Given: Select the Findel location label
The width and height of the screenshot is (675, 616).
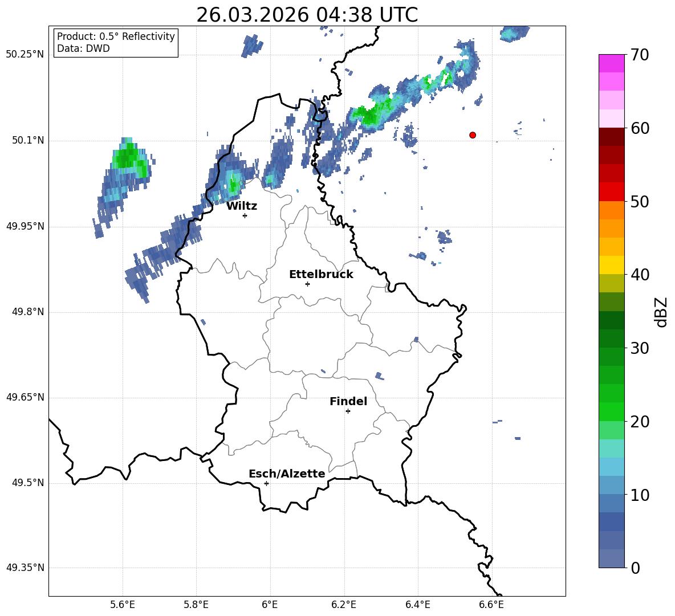Looking at the screenshot, I should [348, 401].
